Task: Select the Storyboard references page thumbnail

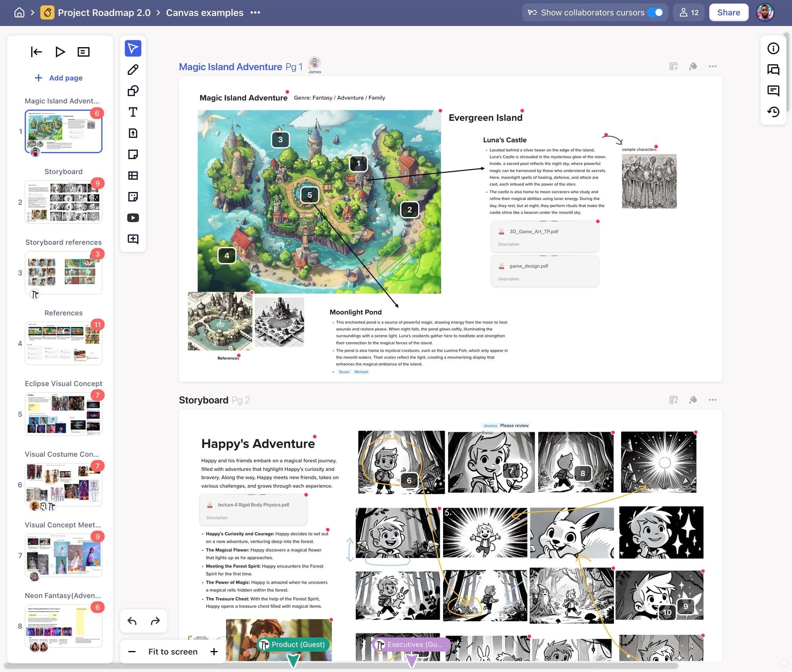Action: click(x=63, y=272)
